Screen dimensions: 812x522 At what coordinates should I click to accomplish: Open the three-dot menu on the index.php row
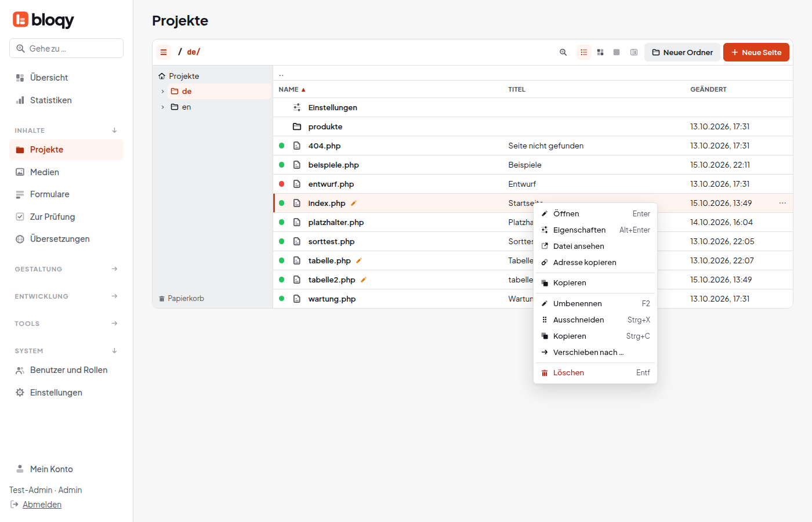coord(782,203)
